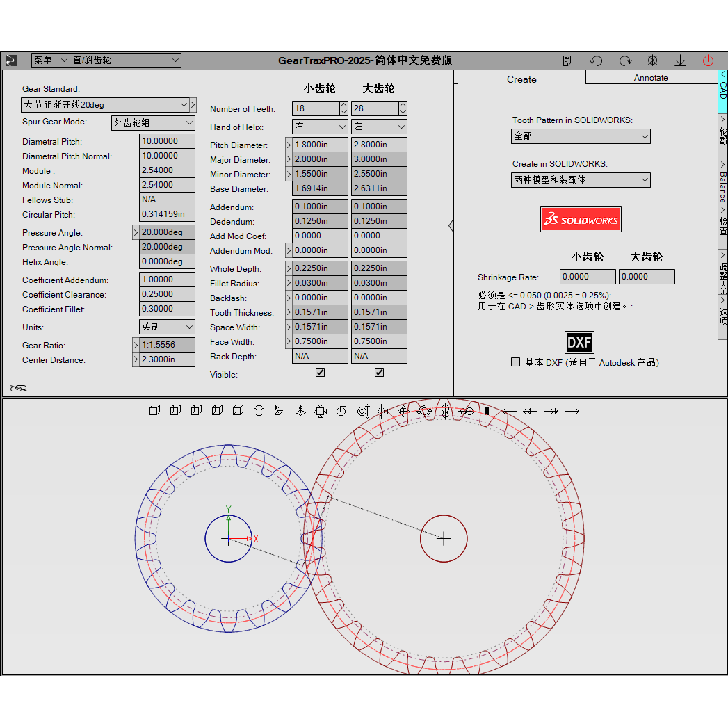Click 小齿轮 Shrinkage Rate field
Screen dimensions: 728x728
coord(588,277)
